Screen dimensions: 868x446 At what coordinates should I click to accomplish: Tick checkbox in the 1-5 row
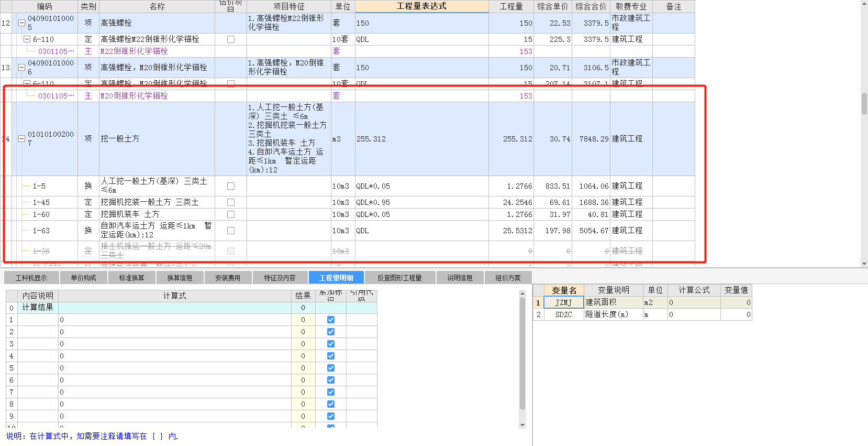click(231, 186)
